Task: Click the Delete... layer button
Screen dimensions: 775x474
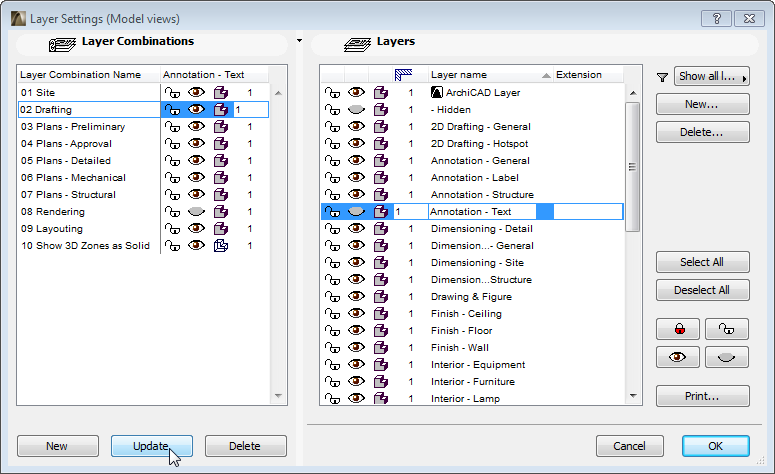Action: point(702,132)
